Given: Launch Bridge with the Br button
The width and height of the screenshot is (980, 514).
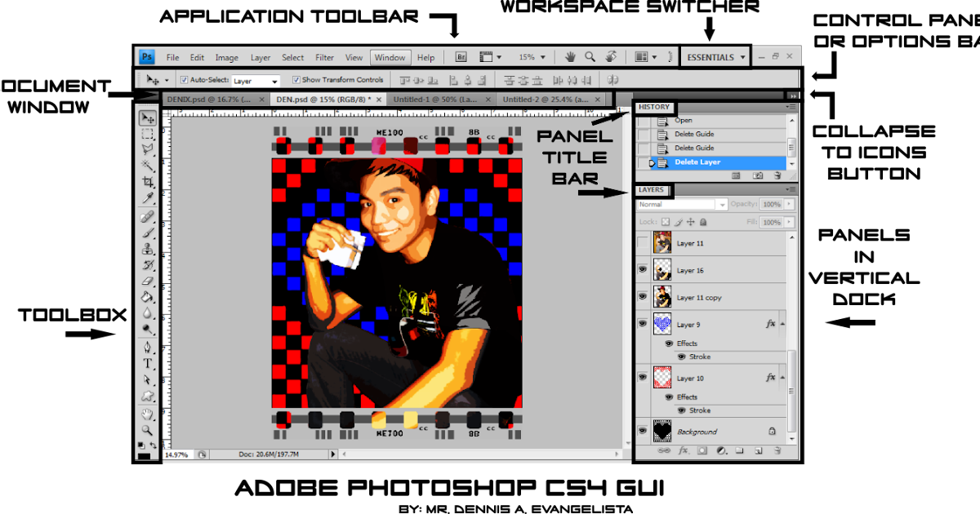Looking at the screenshot, I should [461, 57].
